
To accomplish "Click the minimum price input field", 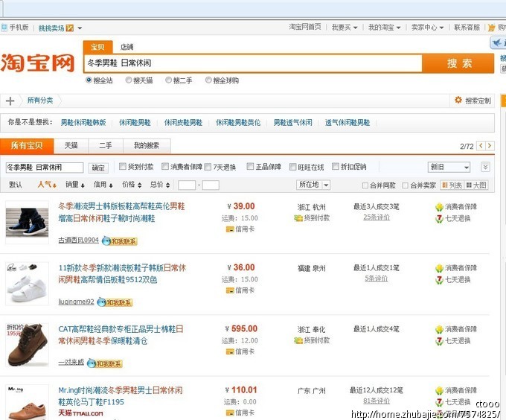I will point(187,185).
